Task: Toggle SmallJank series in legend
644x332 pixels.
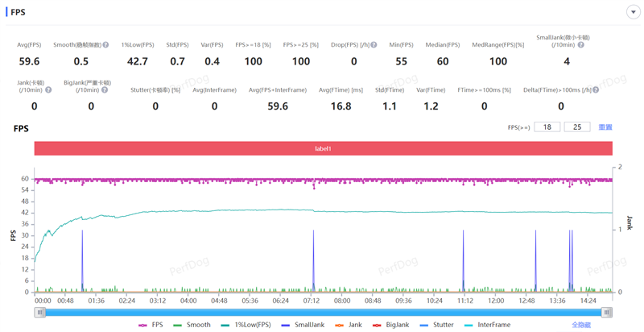Action: pos(303,325)
